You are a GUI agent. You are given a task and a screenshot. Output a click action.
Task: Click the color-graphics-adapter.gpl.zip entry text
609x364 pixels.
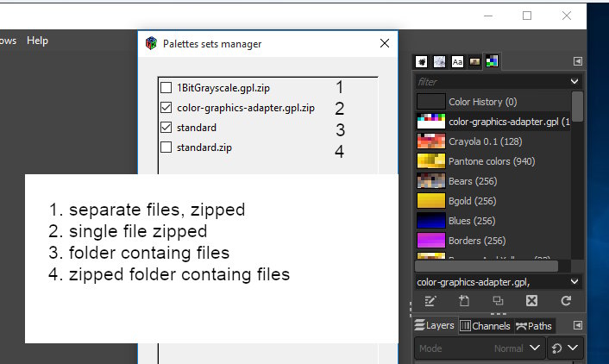(x=246, y=108)
